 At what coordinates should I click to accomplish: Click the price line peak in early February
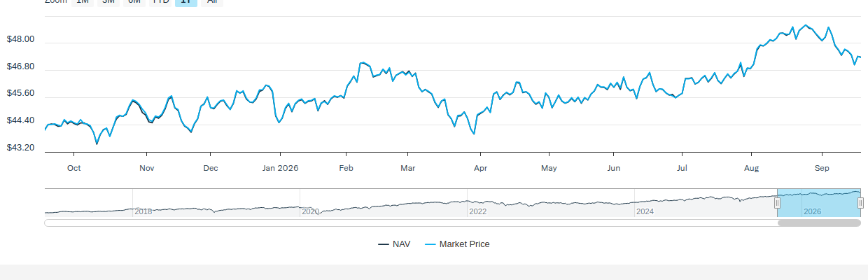pyautogui.click(x=362, y=63)
